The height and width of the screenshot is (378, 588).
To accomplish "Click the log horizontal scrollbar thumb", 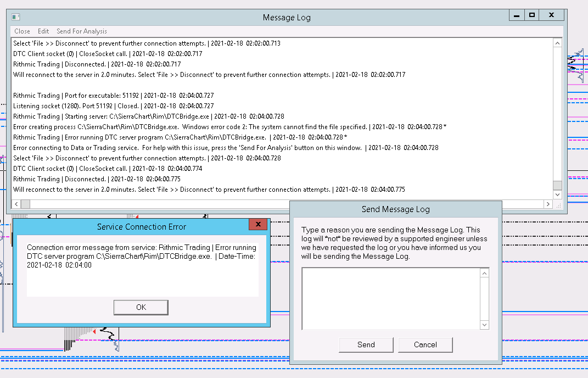I will [x=25, y=204].
